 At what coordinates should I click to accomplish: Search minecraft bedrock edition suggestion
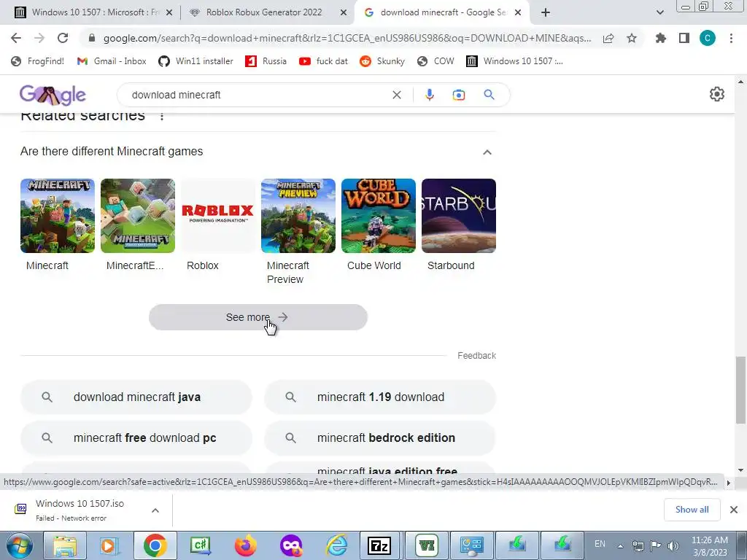pos(380,438)
